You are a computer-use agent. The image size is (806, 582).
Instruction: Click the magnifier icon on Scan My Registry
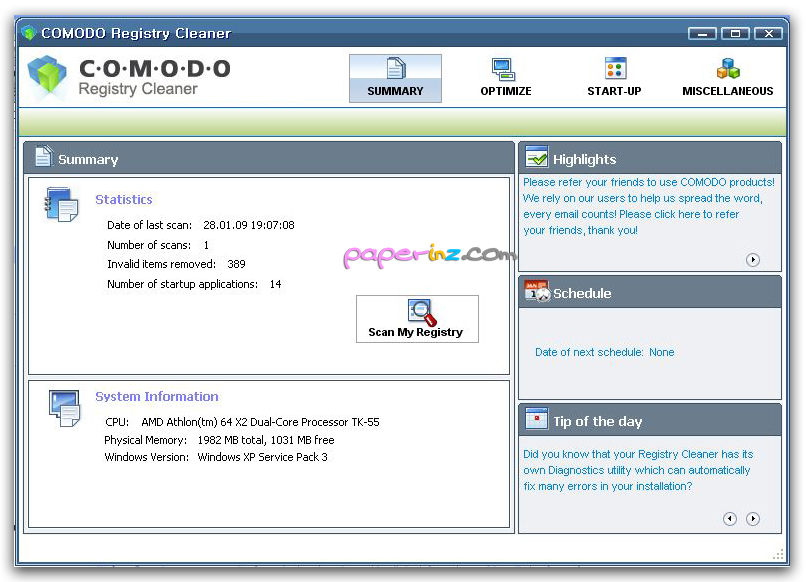[422, 312]
